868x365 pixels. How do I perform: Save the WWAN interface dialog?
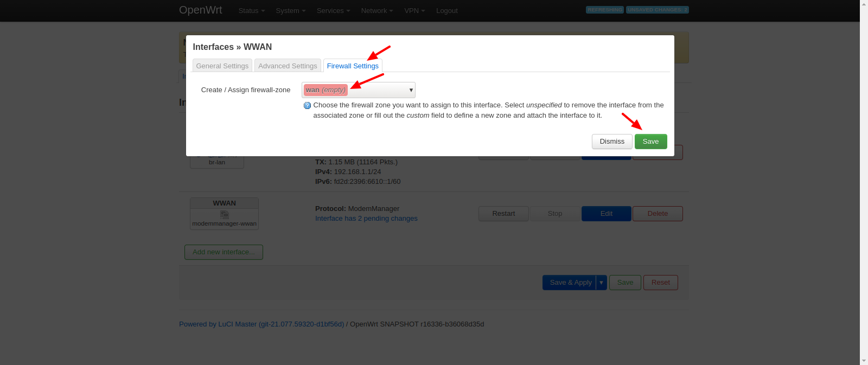(x=651, y=142)
